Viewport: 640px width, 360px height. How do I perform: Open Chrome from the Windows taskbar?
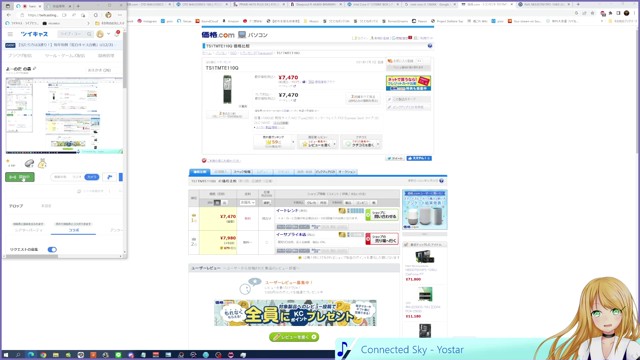click(x=43, y=355)
